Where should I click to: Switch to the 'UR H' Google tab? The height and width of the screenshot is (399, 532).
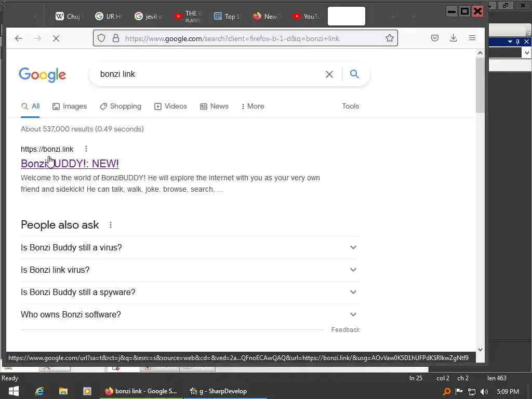109,16
